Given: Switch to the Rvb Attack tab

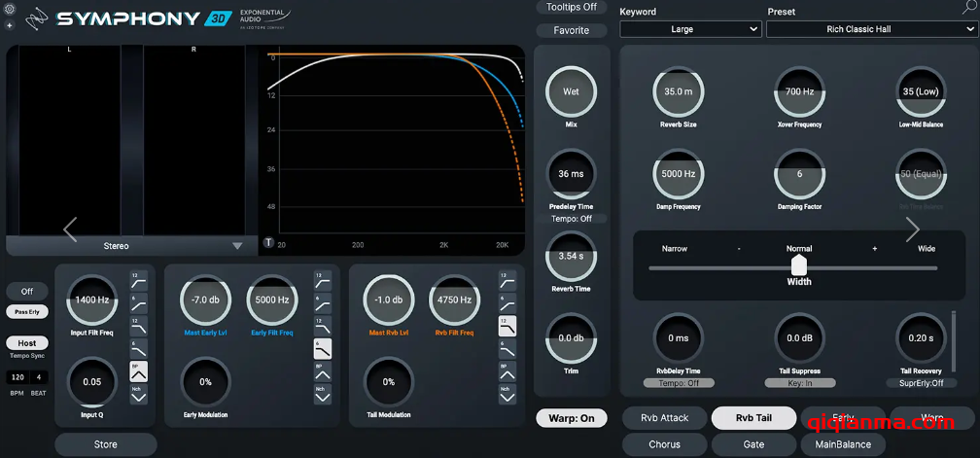Looking at the screenshot, I should click(664, 418).
